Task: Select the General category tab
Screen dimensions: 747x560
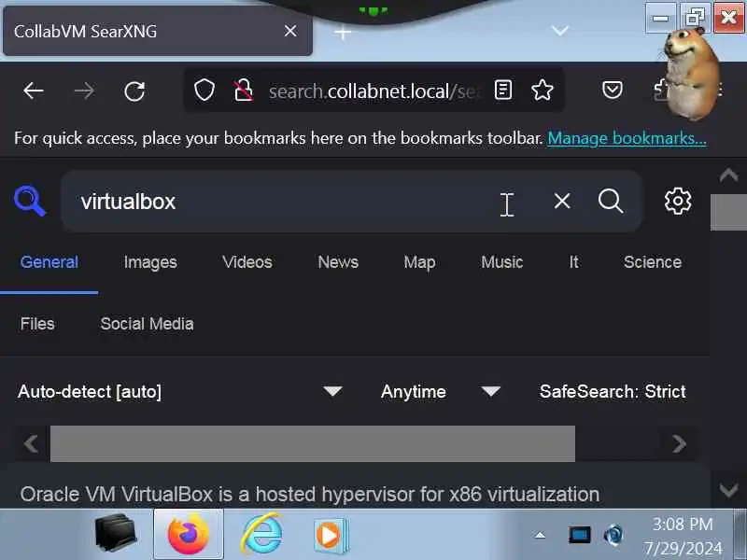Action: tap(49, 262)
